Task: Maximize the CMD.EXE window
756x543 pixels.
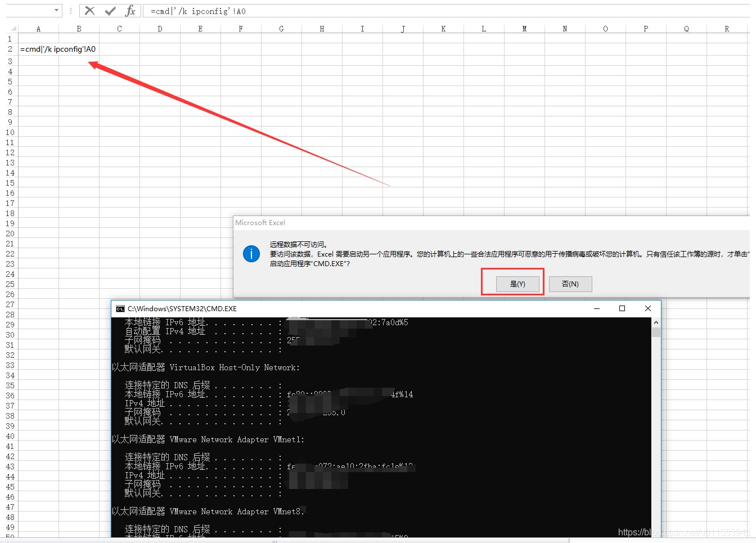Action: pos(622,308)
